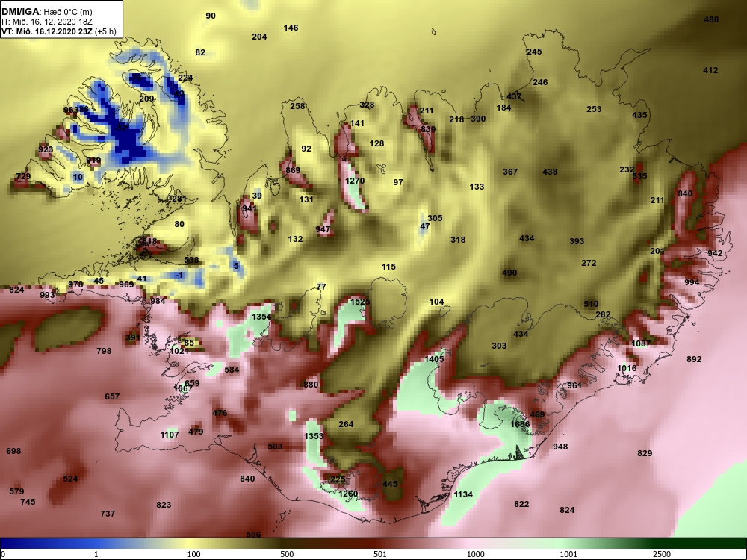Click the map value 1525
Viewport: 747px width, 560px height.
[x=360, y=302]
